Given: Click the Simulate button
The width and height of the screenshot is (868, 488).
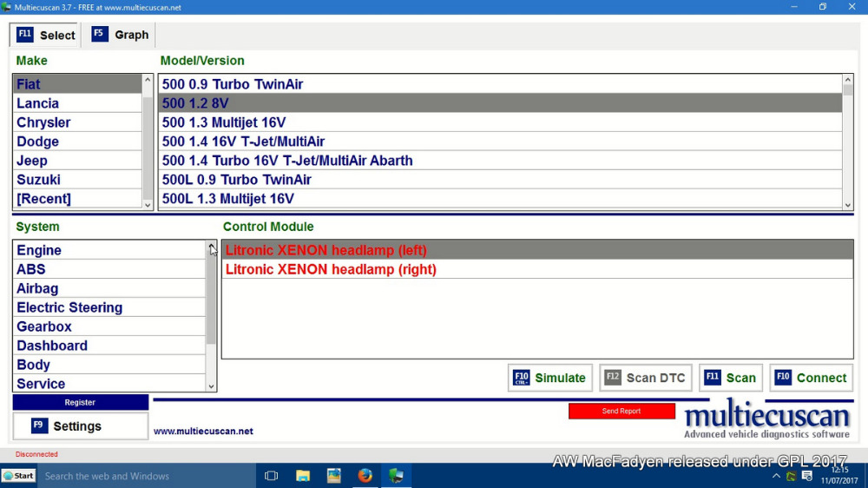Looking at the screenshot, I should 550,378.
